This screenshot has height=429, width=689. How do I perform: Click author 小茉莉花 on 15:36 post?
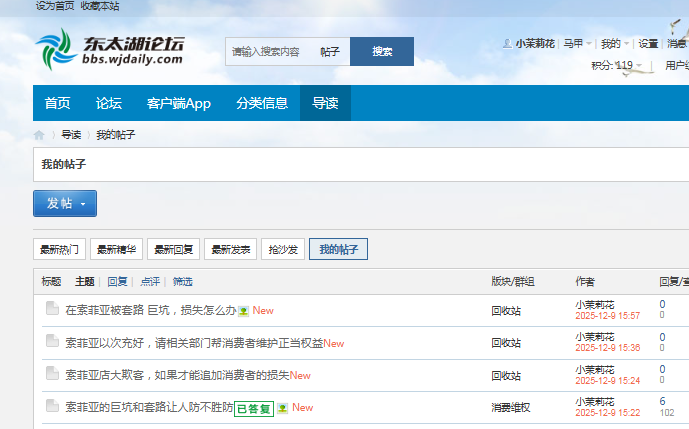click(x=595, y=337)
